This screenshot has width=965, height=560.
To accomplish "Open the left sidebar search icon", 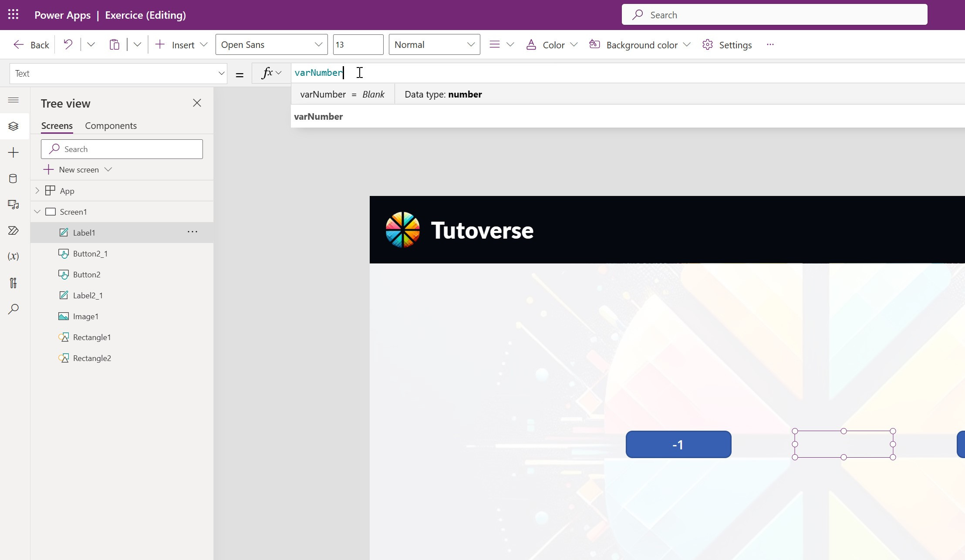I will click(13, 309).
